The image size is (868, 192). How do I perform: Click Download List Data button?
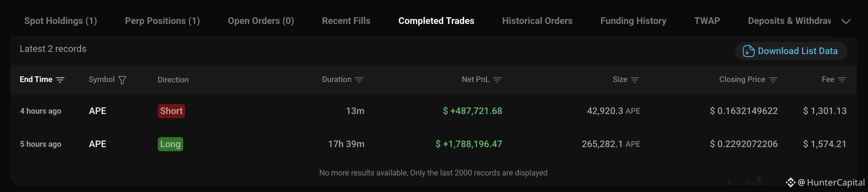tap(791, 51)
